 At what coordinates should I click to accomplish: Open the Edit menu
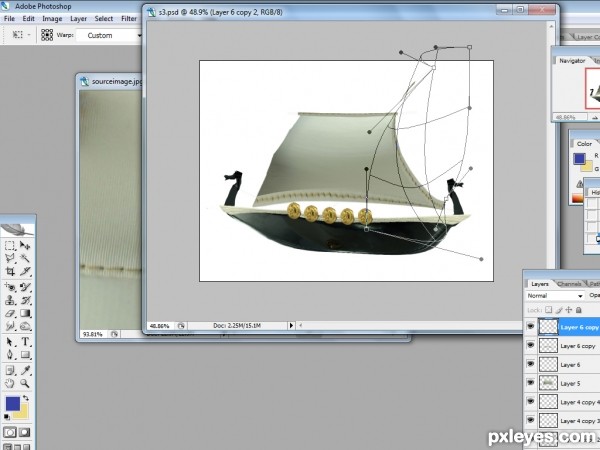point(28,18)
